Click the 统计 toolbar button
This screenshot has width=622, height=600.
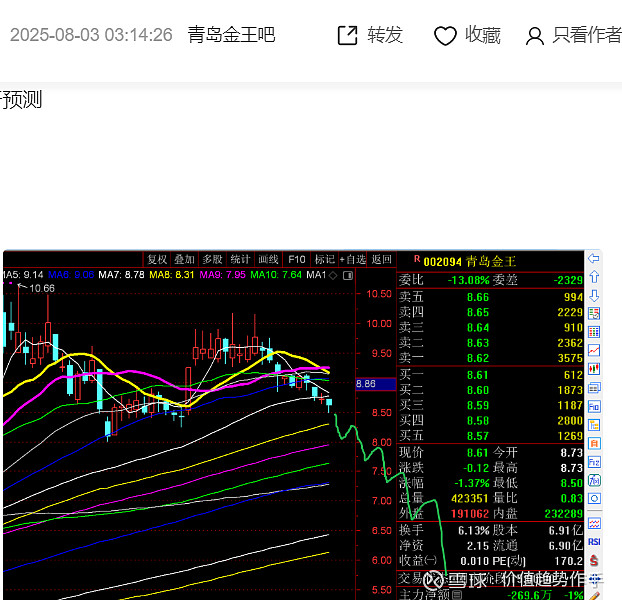(x=240, y=259)
